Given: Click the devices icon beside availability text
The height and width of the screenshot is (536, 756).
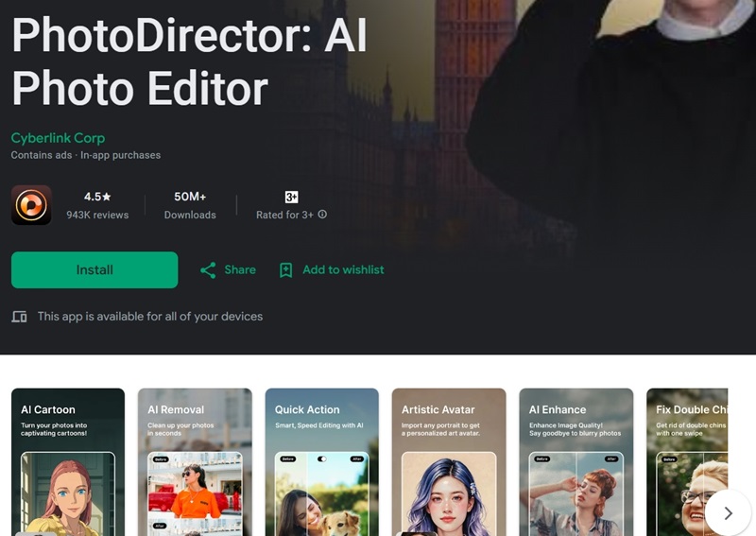Looking at the screenshot, I should click(19, 317).
